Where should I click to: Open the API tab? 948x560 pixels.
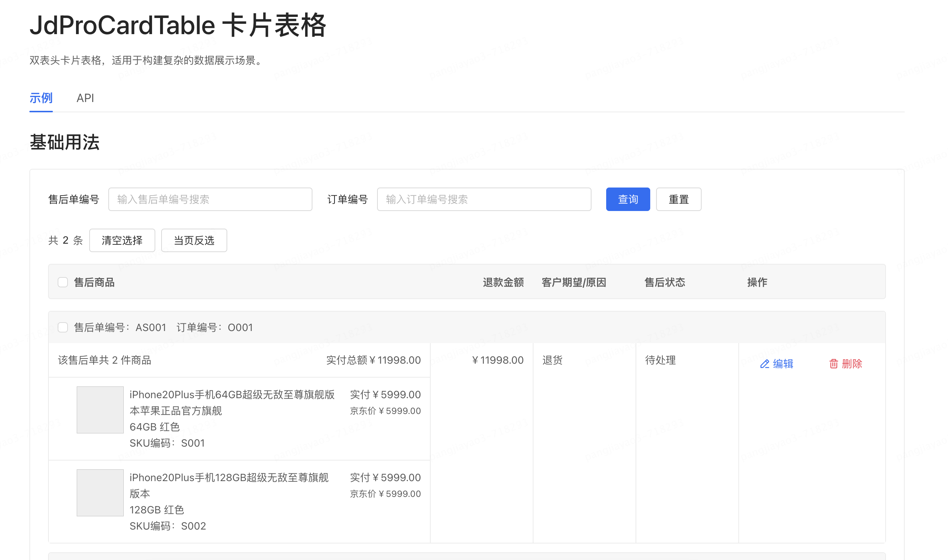click(x=85, y=98)
